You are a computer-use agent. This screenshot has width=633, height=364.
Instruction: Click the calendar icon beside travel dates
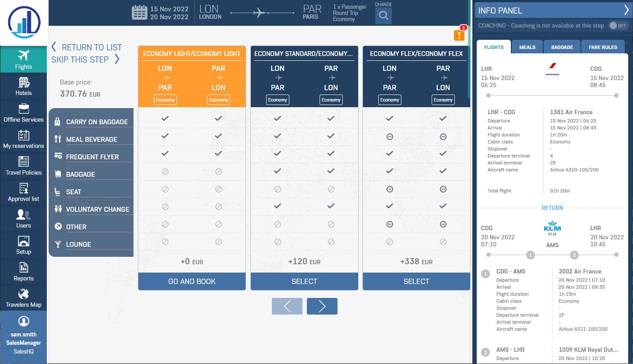(x=139, y=13)
